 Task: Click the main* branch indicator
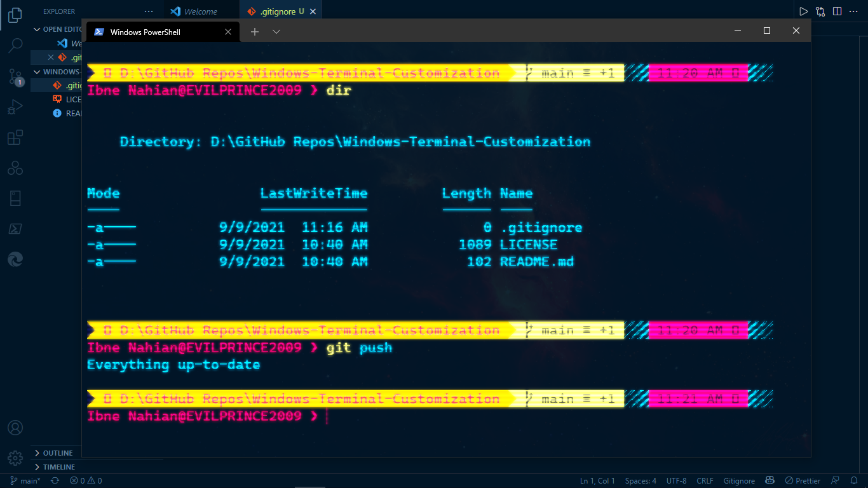25,481
